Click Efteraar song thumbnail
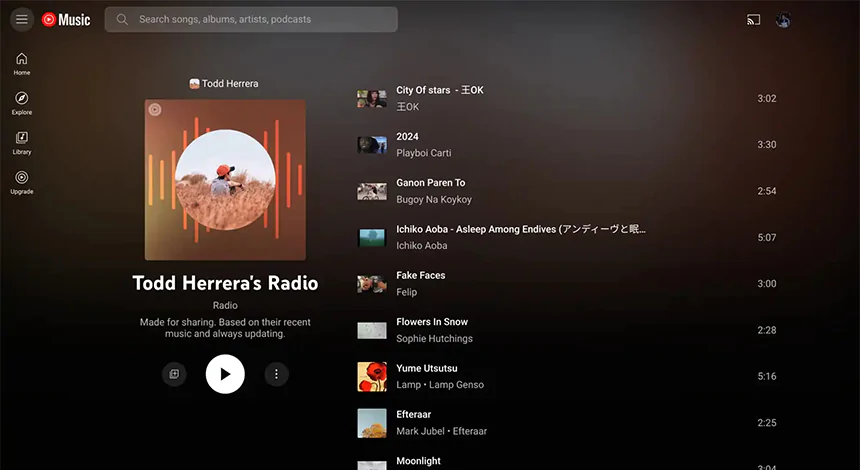Screen dimensions: 860x470 [372, 423]
